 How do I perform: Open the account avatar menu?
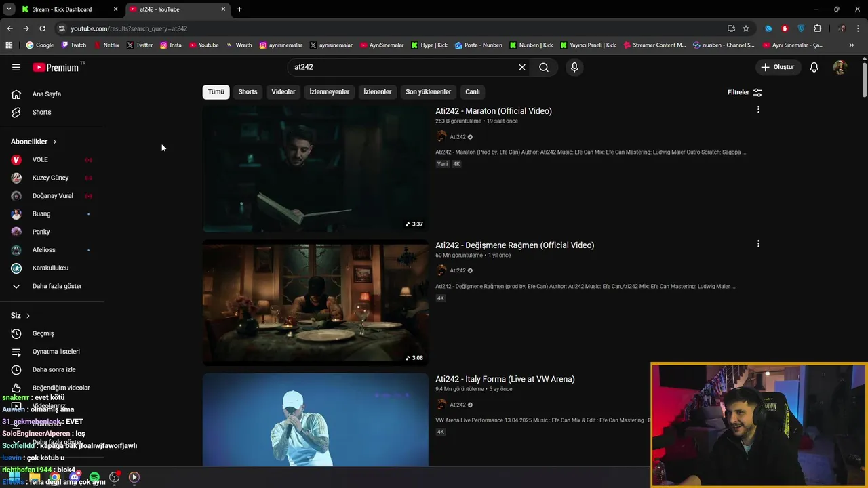[840, 67]
